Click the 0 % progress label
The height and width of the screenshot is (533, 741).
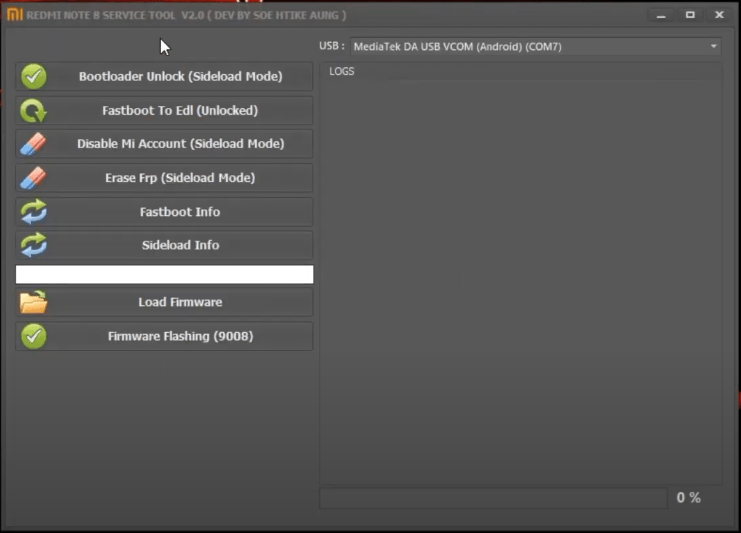point(689,498)
